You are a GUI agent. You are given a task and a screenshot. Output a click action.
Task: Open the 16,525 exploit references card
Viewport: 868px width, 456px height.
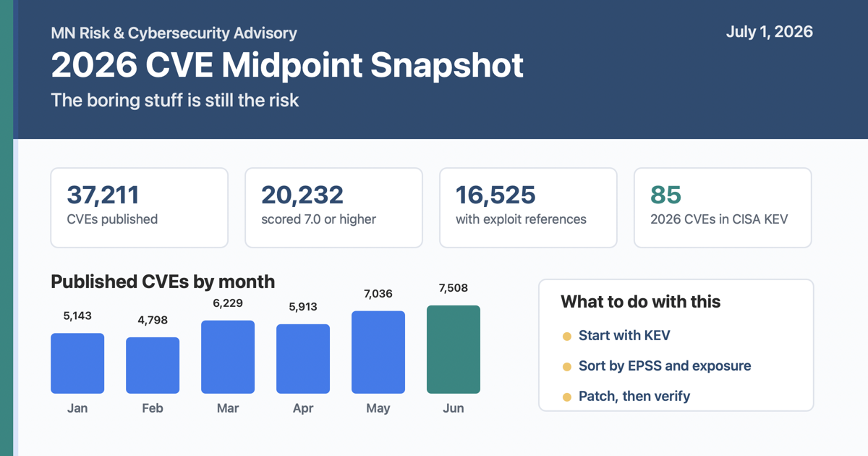click(529, 208)
